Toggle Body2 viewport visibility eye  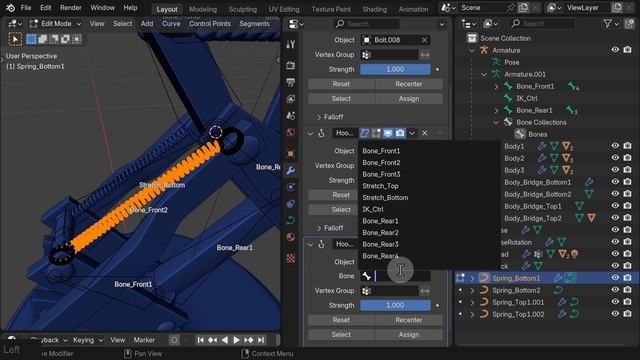[615, 158]
